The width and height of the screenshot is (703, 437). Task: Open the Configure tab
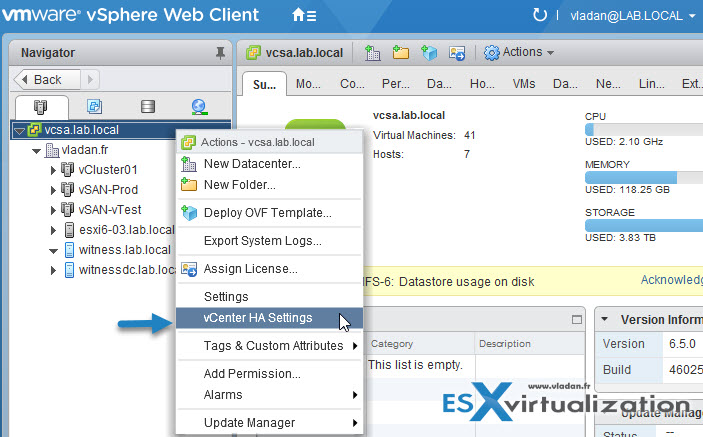352,84
